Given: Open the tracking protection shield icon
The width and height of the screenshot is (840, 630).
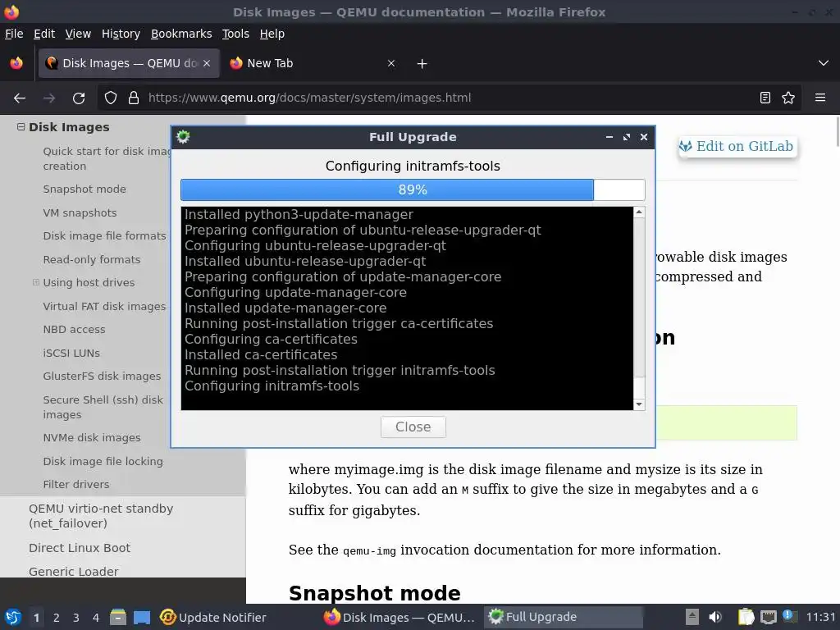Looking at the screenshot, I should tap(111, 98).
